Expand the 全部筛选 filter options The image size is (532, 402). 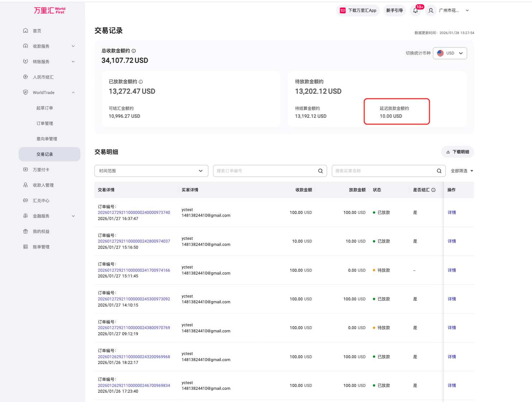[x=462, y=171]
